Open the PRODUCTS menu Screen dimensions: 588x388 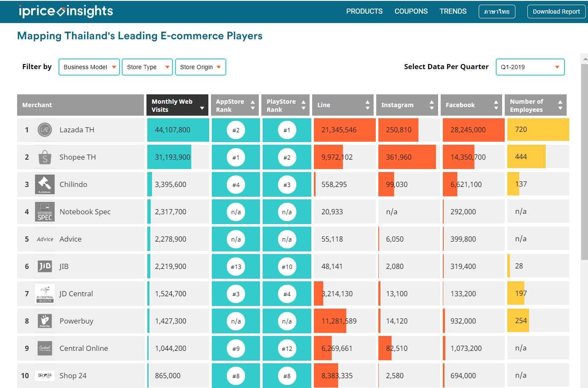point(364,12)
